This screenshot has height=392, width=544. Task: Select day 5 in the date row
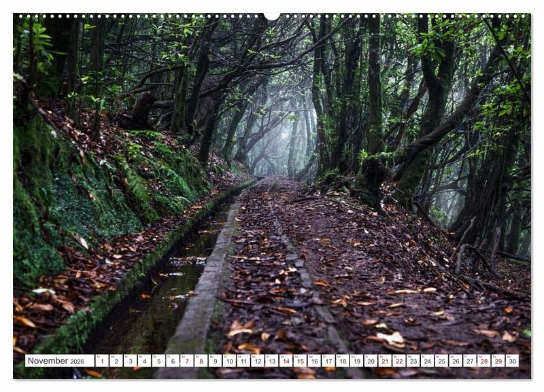(158, 361)
